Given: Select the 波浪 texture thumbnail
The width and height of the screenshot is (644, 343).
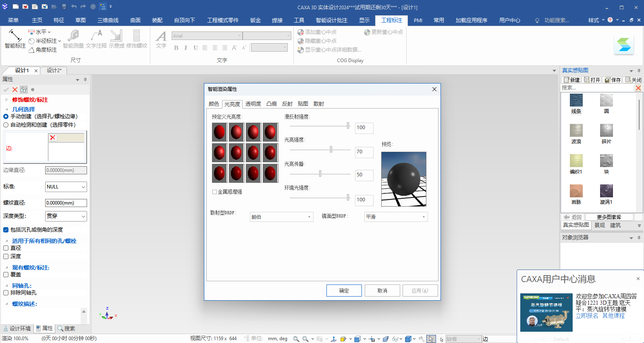Looking at the screenshot, I should pos(576,131).
